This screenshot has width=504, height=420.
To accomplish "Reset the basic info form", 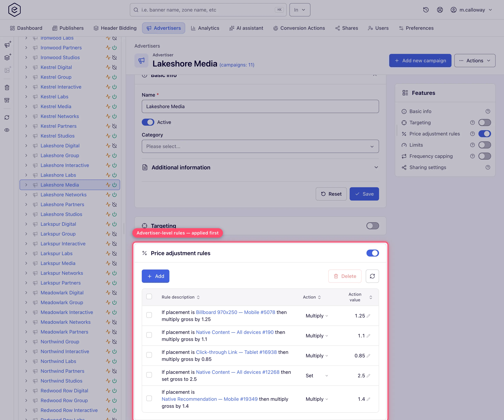I will click(331, 194).
